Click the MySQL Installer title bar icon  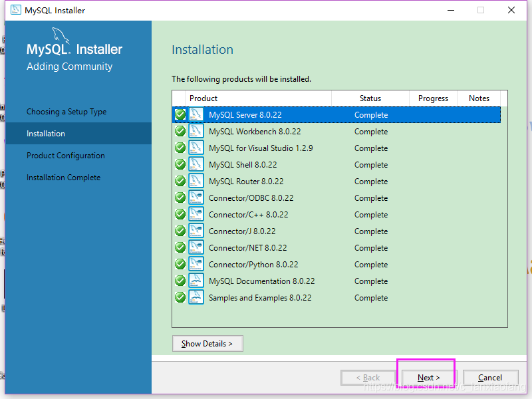[13, 10]
